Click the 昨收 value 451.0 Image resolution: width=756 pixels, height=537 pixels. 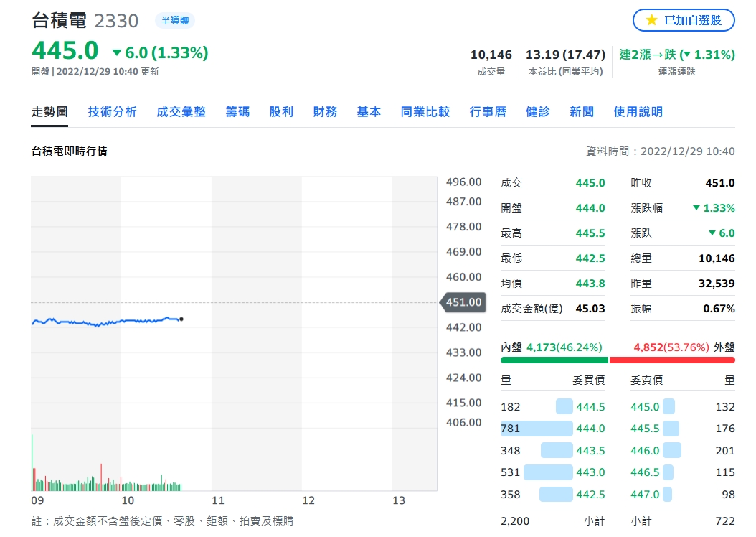[720, 183]
